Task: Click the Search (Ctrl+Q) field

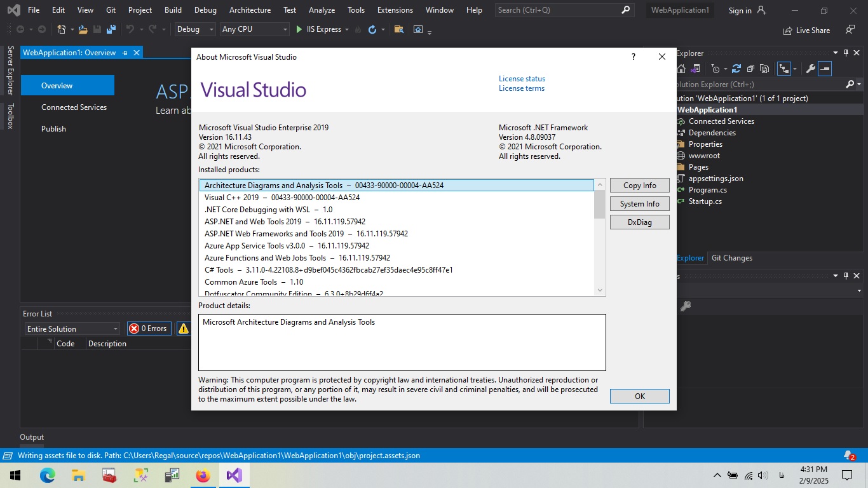Action: [564, 10]
